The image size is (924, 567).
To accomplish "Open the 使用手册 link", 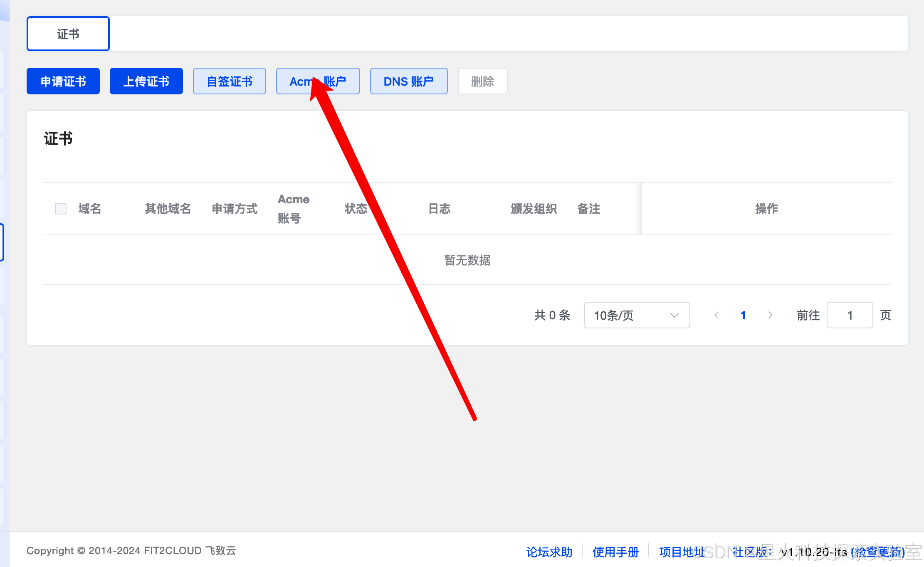I will tap(615, 552).
